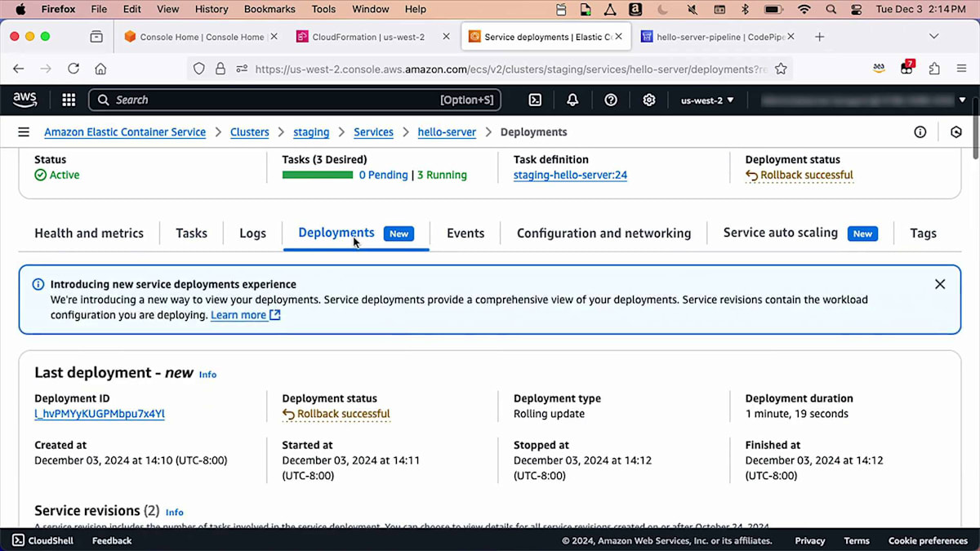
Task: Click the site lock icon
Action: 220,69
